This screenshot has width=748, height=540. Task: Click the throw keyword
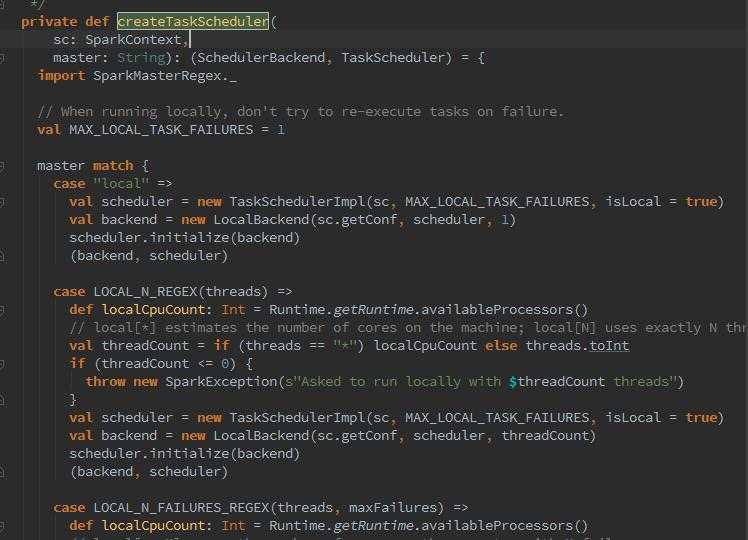pyautogui.click(x=105, y=382)
